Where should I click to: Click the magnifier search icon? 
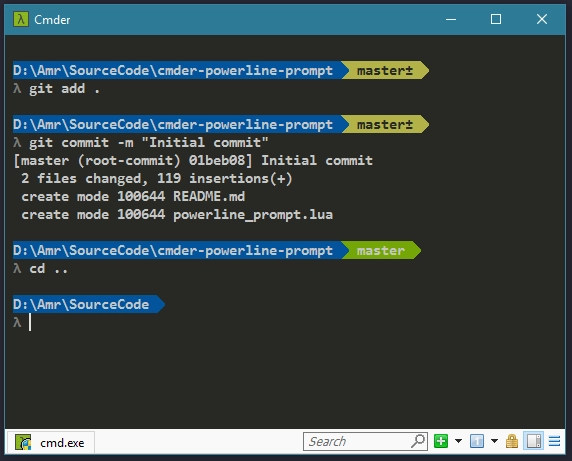tap(418, 441)
